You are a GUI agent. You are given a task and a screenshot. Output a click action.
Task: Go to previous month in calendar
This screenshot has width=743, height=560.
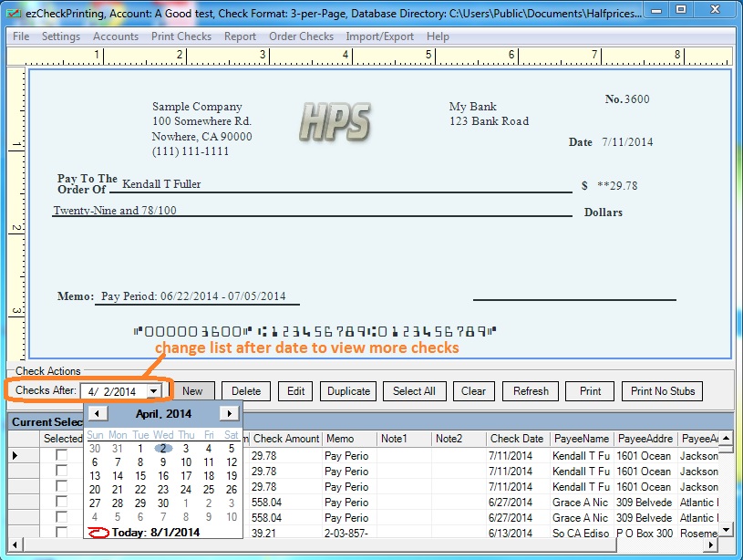pos(96,414)
